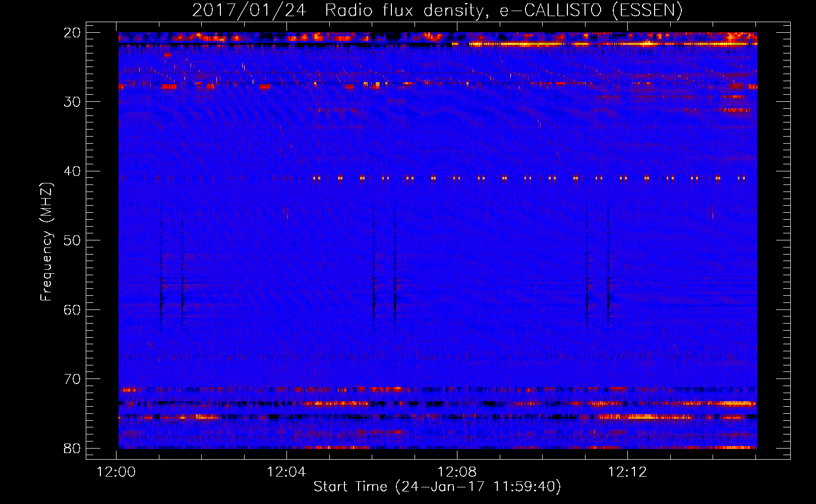The height and width of the screenshot is (504, 816).
Task: Click the 12:12 time tick label
Action: coord(627,472)
